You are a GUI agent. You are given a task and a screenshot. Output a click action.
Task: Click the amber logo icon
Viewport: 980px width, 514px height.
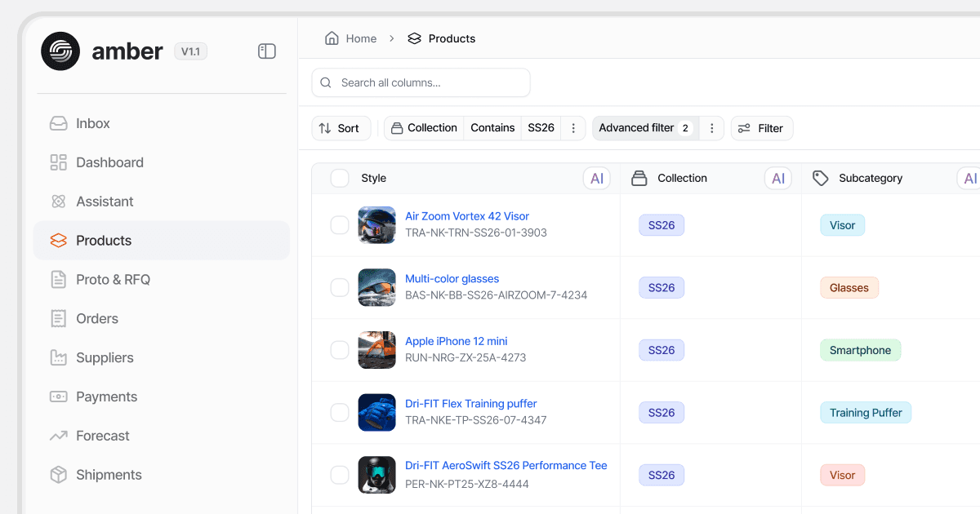pos(60,51)
